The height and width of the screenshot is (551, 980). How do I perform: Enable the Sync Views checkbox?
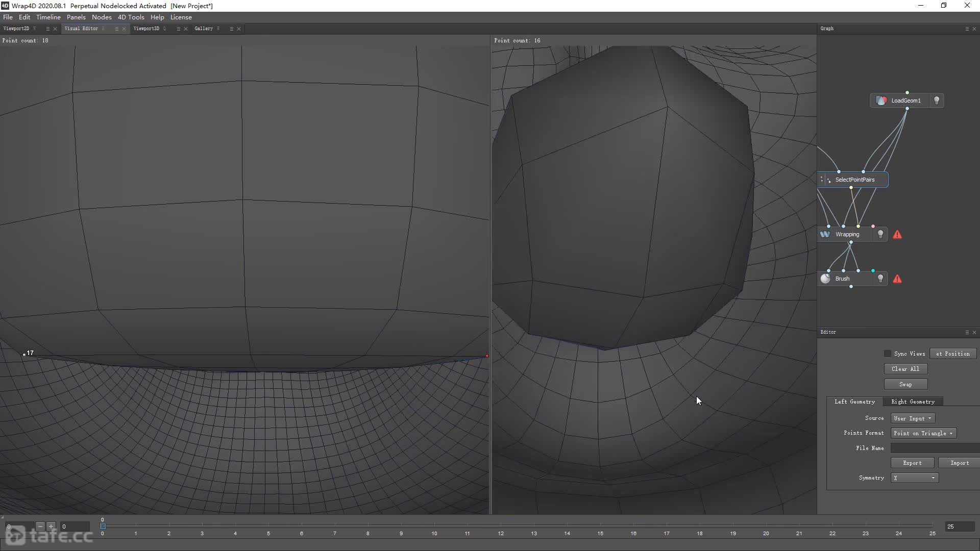[x=888, y=354]
